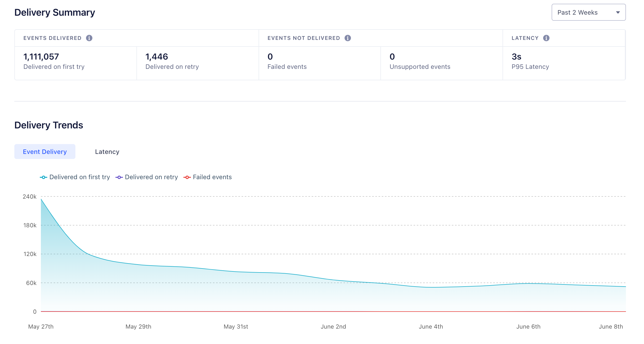Click the 3s P95 latency value

coord(516,57)
